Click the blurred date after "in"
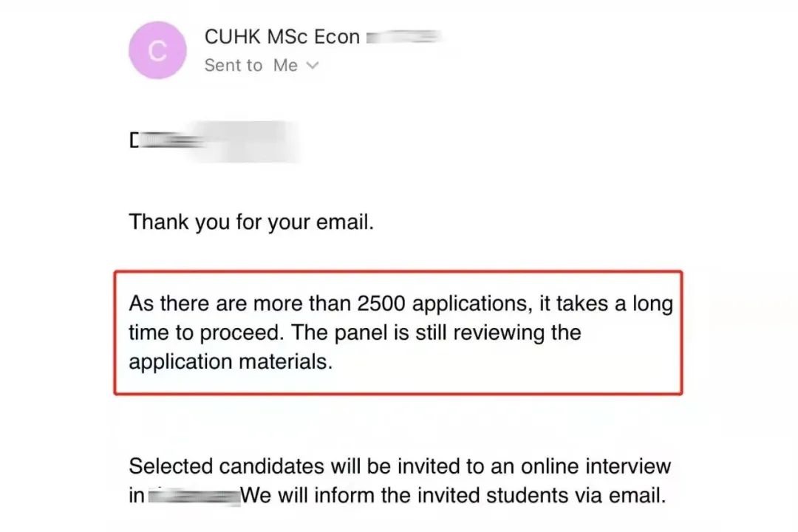The height and width of the screenshot is (532, 798). (194, 496)
